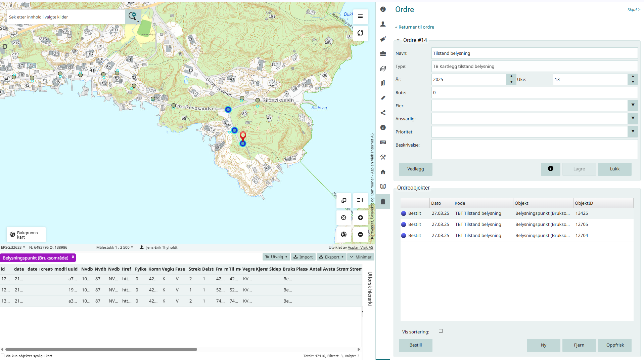Click the home icon in sidebar
644x360 pixels.
[383, 172]
